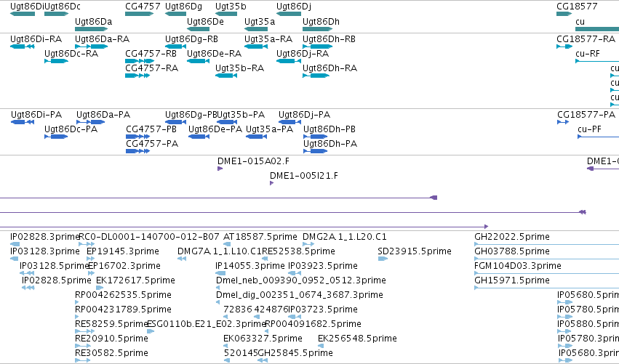
Task: Click the Ugt86Dj gene glyph
Action: tap(289, 14)
